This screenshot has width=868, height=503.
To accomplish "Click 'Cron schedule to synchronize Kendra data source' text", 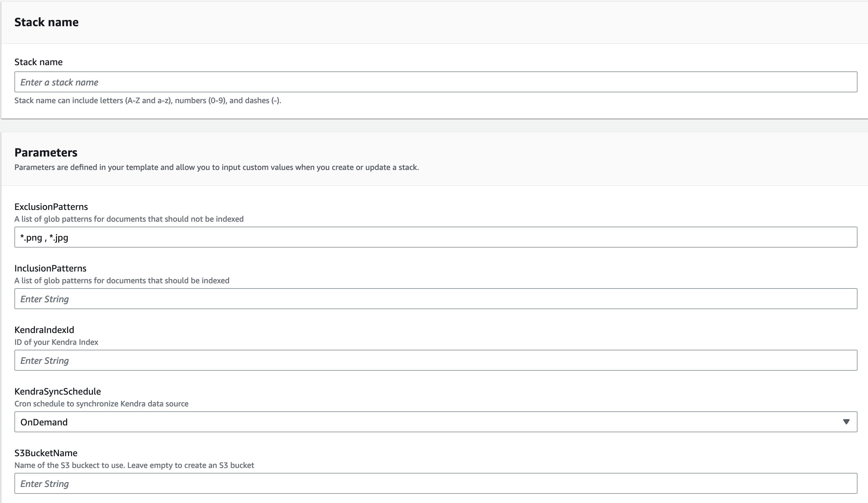I will coord(101,404).
